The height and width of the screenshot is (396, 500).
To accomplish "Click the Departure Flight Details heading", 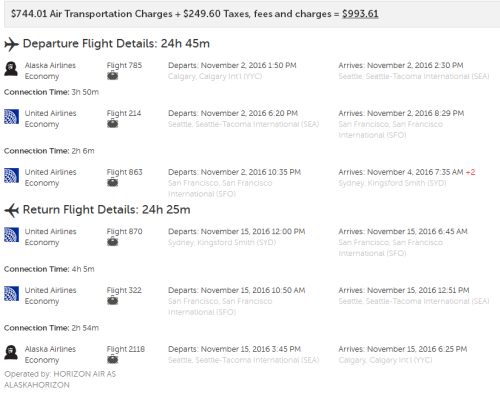I will click(x=116, y=44).
